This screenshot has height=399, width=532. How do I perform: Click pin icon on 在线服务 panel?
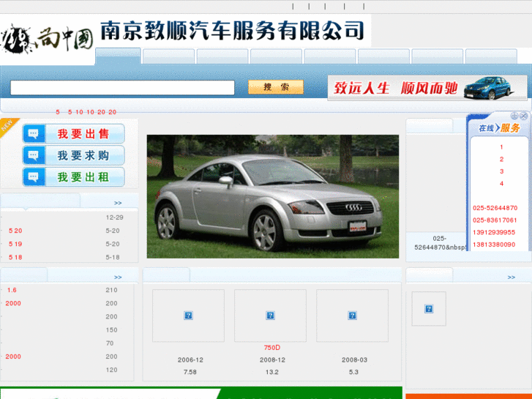[514, 116]
